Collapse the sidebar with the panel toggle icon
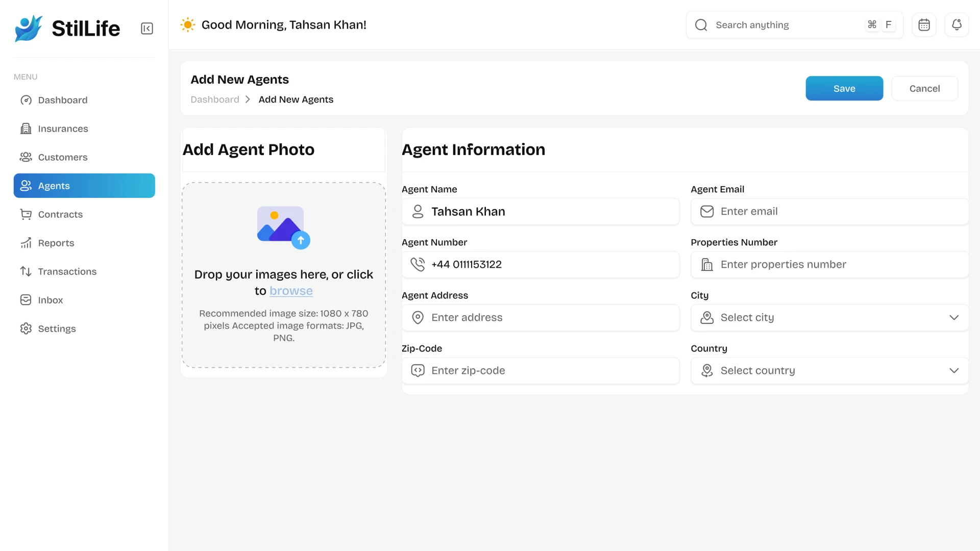Image resolution: width=980 pixels, height=551 pixels. 146,28
